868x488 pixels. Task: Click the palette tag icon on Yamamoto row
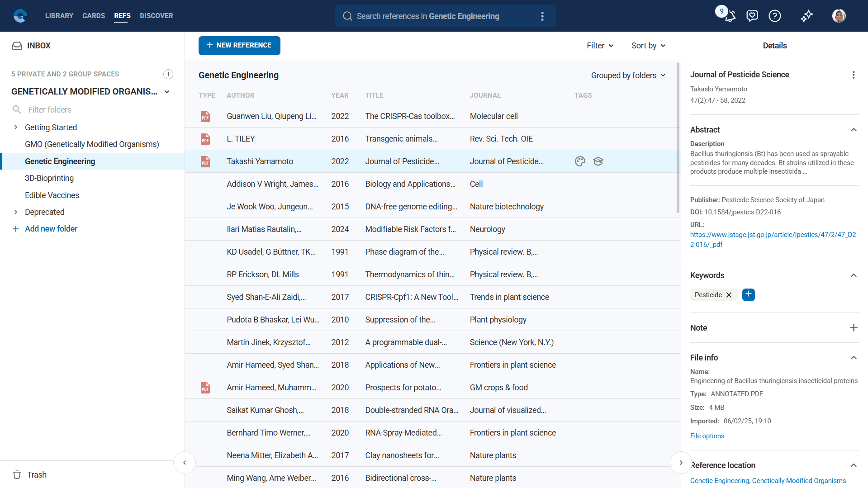coord(580,161)
